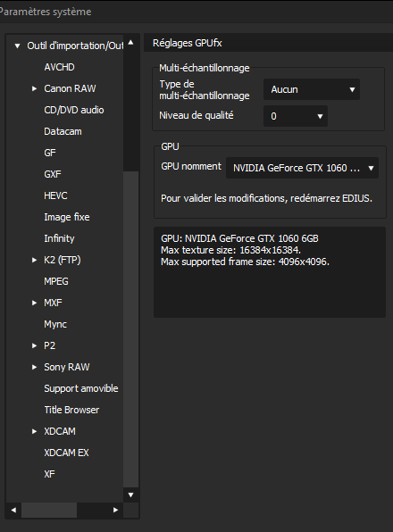Click the tree scroll-down arrow
Image resolution: width=393 pixels, height=532 pixels.
click(x=130, y=495)
